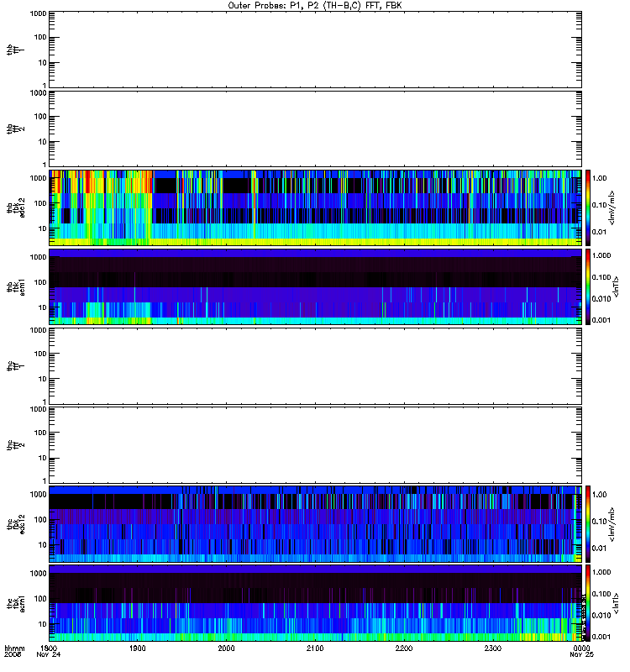The image size is (630, 672).
Task: Click the 100 tick label of thb fff 2
Action: pyautogui.click(x=40, y=117)
